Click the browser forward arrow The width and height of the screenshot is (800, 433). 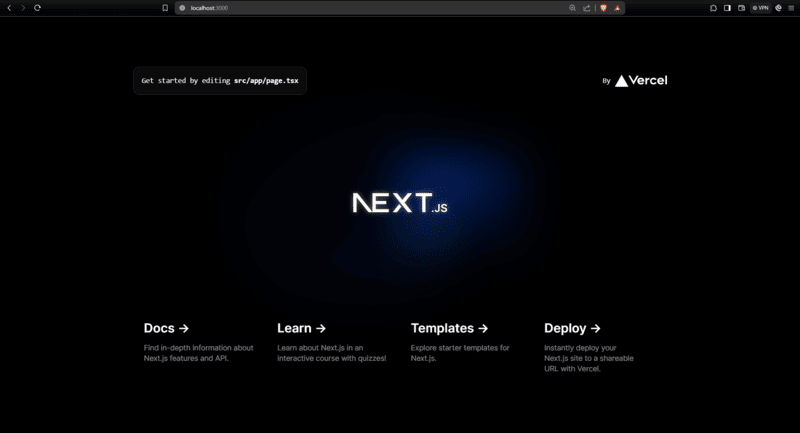click(23, 8)
